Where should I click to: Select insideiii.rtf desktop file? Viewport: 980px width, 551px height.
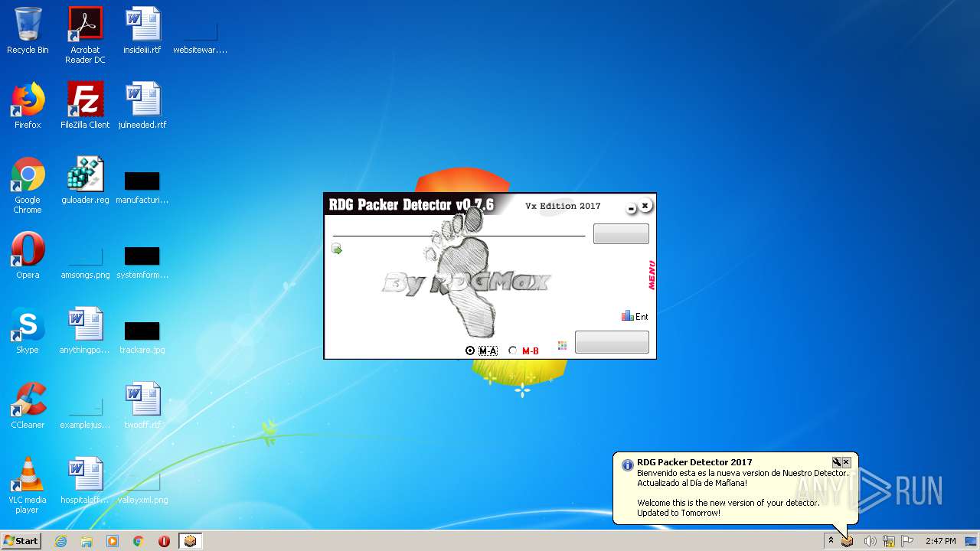(x=142, y=31)
